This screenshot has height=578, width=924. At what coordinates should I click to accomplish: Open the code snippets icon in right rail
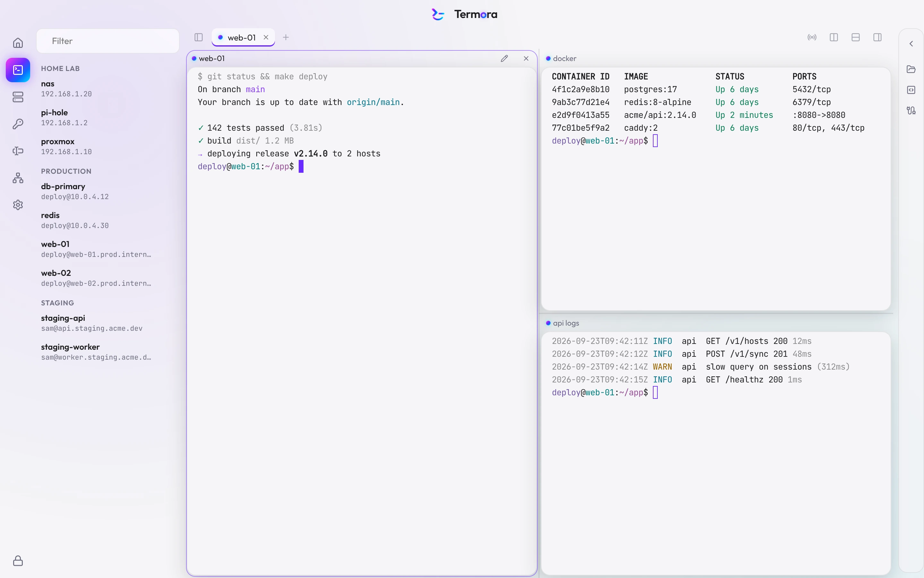(x=911, y=90)
